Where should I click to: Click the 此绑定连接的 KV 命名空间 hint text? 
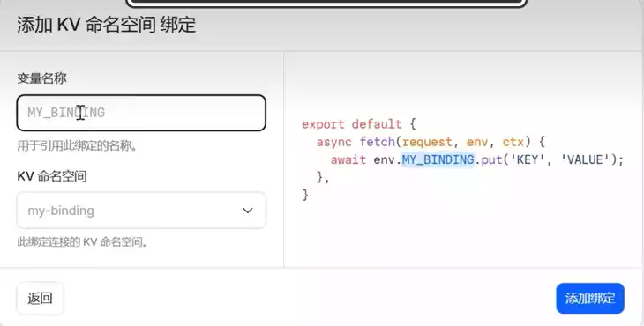[x=83, y=242]
